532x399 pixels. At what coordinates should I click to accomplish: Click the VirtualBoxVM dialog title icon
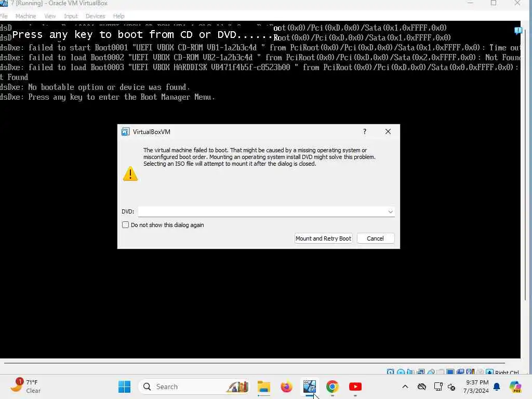click(126, 131)
